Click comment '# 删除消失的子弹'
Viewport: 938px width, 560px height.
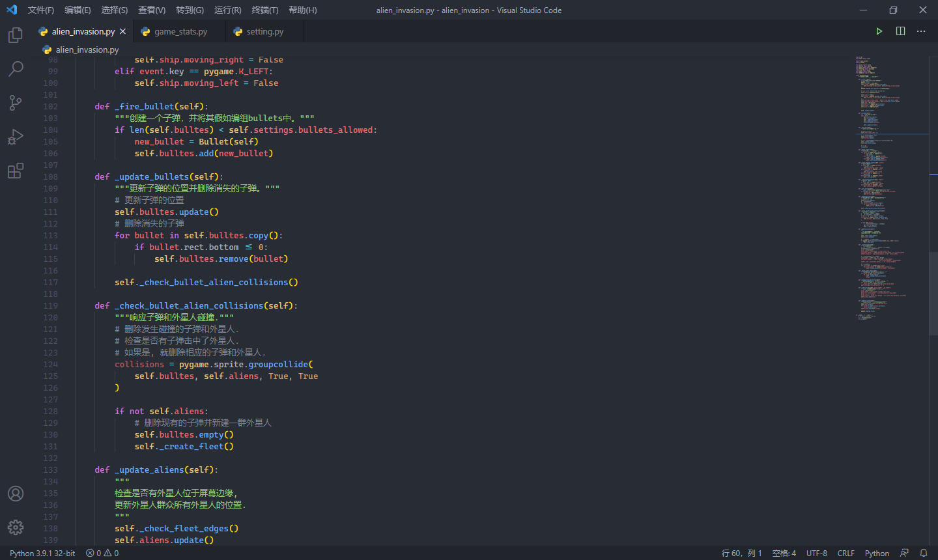[x=149, y=223]
